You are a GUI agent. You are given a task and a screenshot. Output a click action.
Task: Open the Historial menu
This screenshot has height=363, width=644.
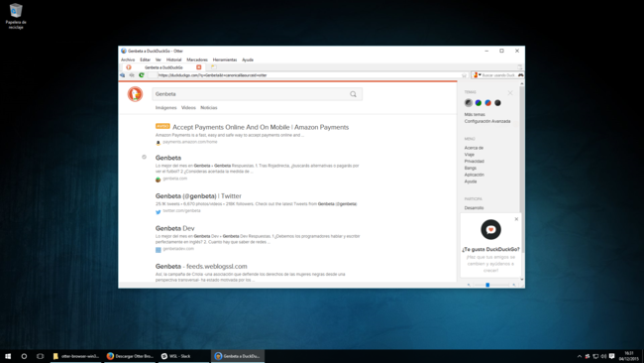click(x=173, y=60)
